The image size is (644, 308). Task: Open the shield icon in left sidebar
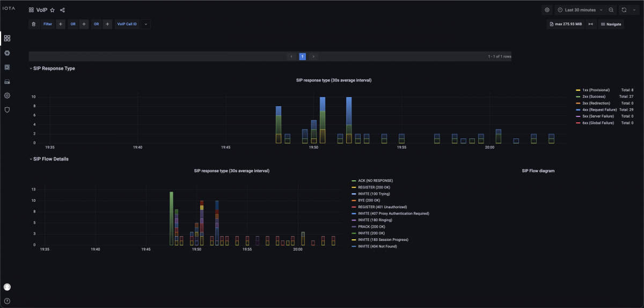coord(7,109)
